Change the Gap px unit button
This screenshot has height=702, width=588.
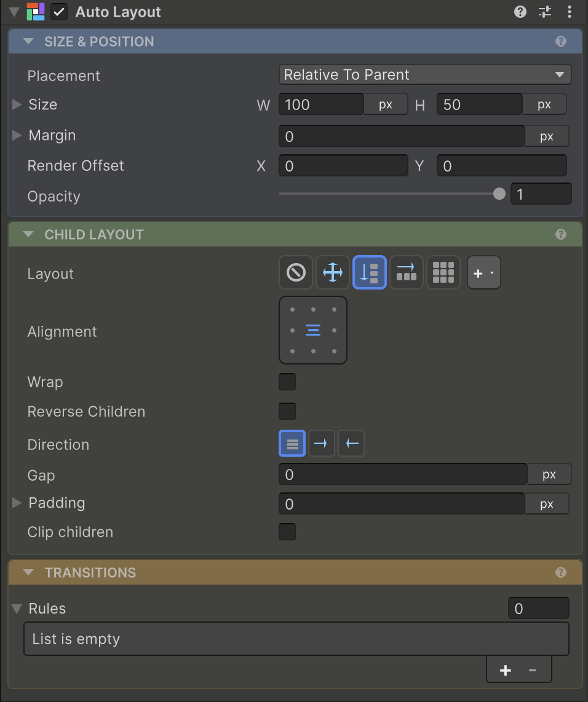tap(549, 474)
